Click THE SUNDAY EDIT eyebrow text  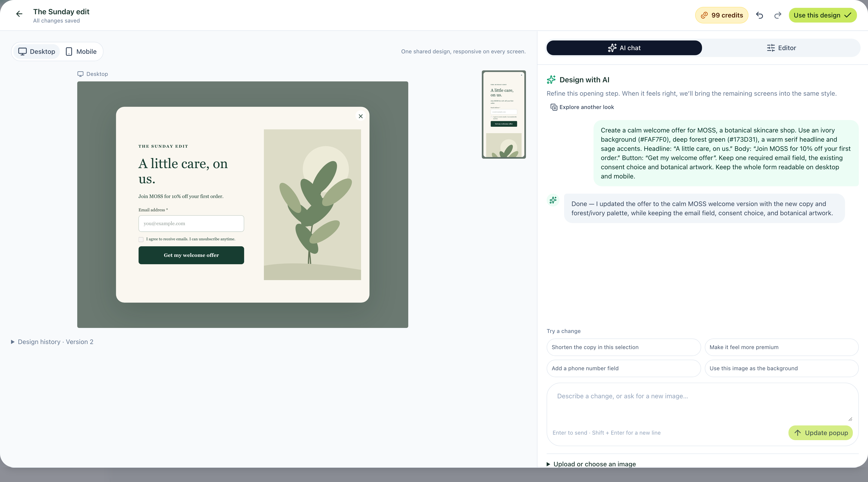(163, 146)
